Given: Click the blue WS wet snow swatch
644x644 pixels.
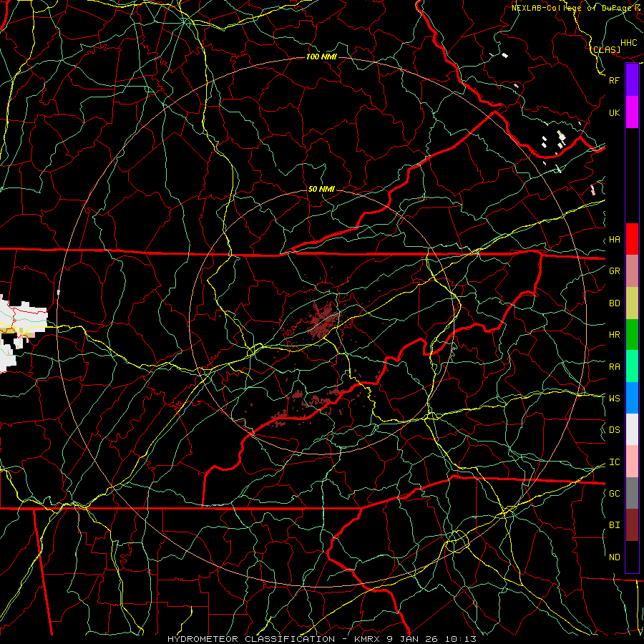Looking at the screenshot, I should tap(632, 398).
